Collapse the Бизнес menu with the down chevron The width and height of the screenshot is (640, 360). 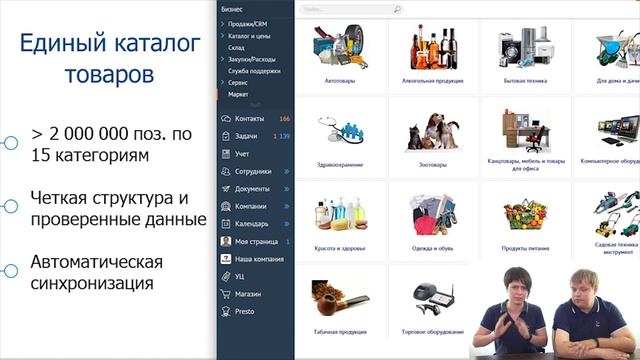click(256, 105)
